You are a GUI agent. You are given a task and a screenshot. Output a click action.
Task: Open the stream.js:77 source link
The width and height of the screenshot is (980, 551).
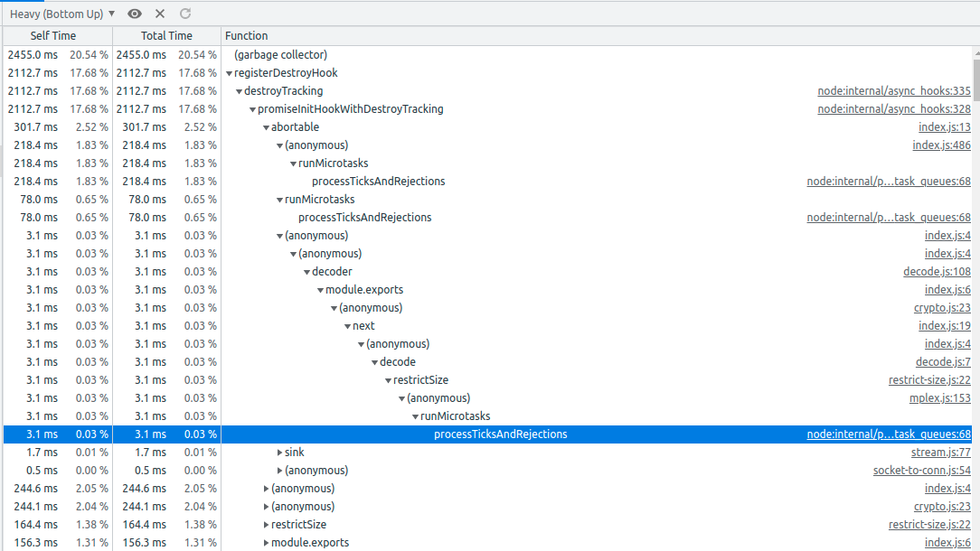coord(940,453)
